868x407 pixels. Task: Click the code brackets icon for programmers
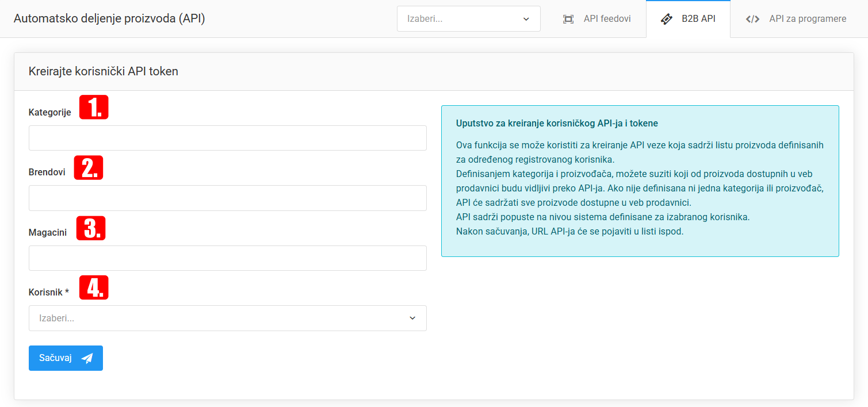pyautogui.click(x=752, y=19)
